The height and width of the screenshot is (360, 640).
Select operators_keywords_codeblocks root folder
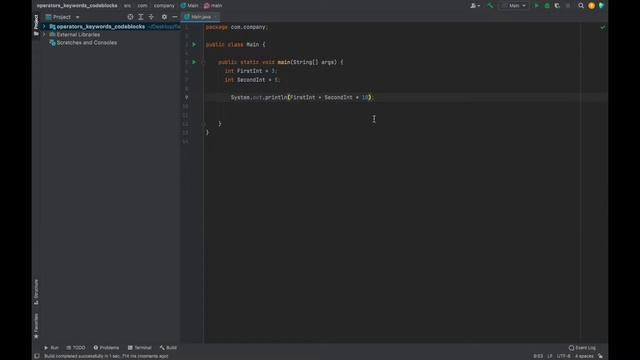point(100,27)
